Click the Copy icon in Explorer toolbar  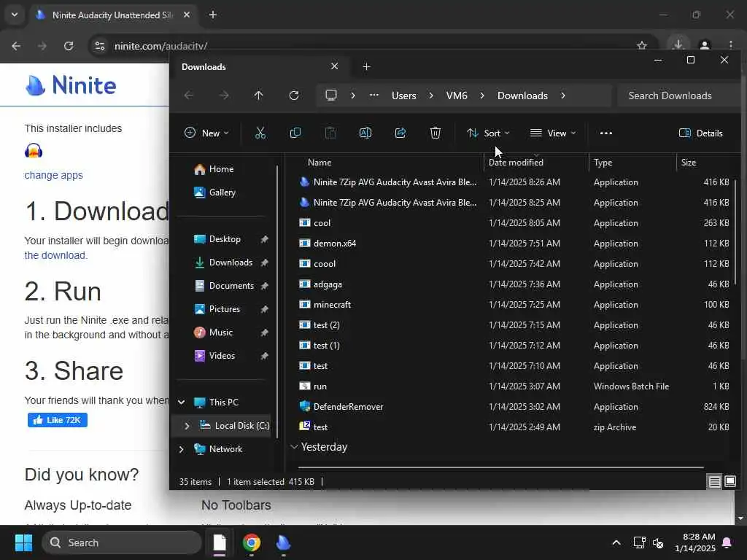[295, 133]
